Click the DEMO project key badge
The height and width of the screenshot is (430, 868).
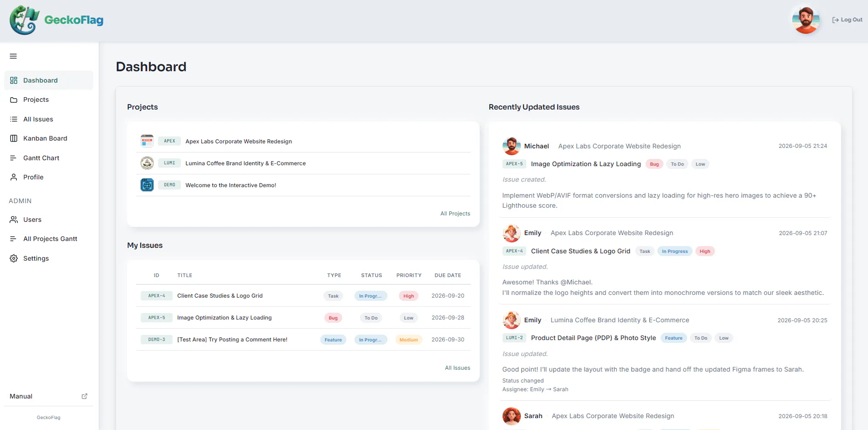pyautogui.click(x=169, y=185)
